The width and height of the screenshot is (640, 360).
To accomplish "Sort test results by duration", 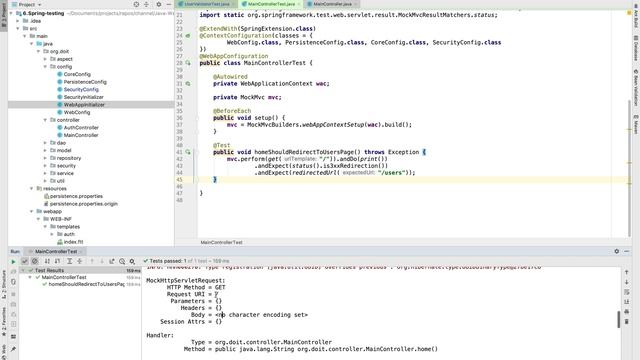I will pos(58,261).
